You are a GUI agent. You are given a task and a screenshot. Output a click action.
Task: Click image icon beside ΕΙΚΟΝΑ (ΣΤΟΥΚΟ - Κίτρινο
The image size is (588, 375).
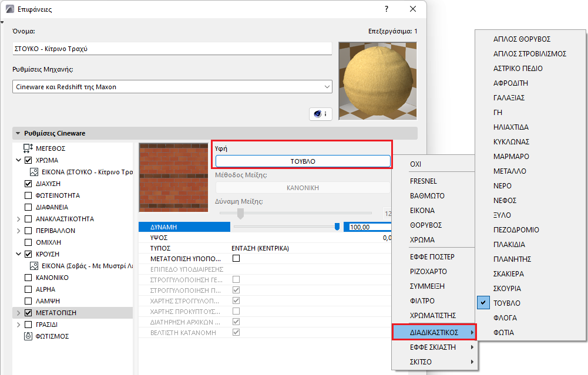click(x=34, y=172)
